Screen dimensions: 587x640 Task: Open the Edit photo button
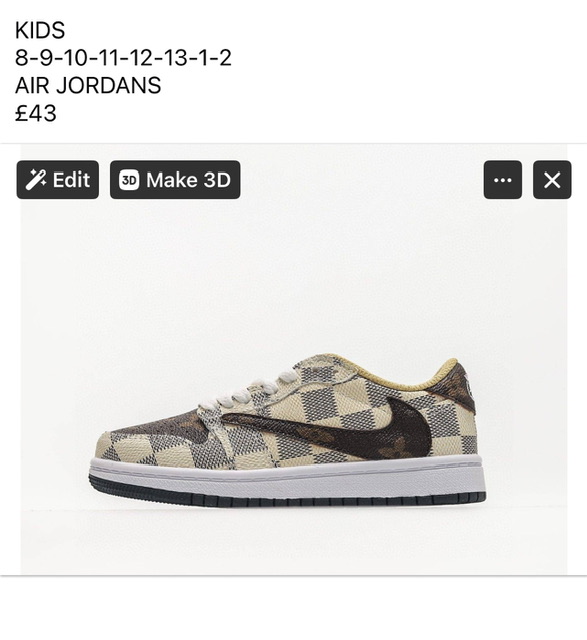[58, 180]
